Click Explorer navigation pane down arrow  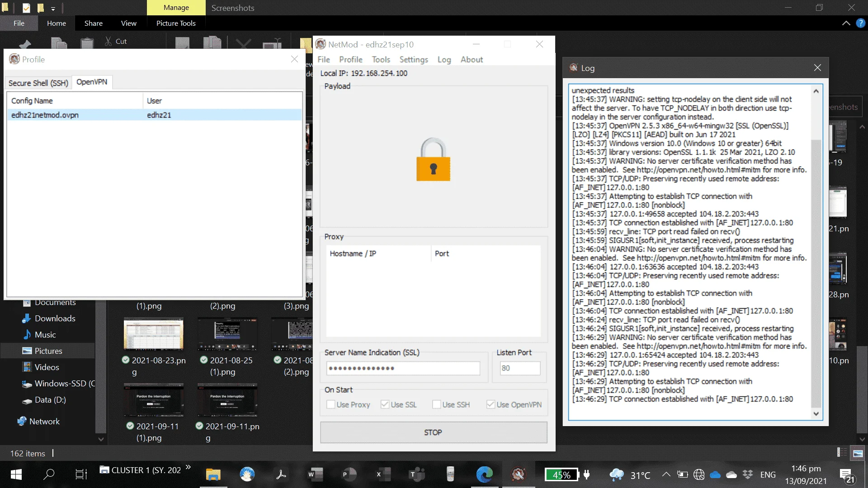tap(101, 439)
